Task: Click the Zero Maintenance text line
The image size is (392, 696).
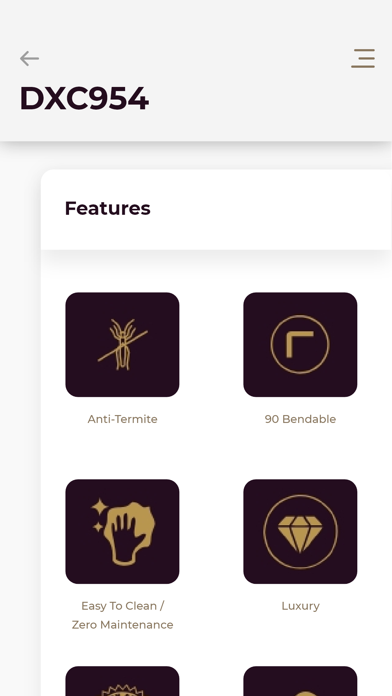Action: point(123,625)
